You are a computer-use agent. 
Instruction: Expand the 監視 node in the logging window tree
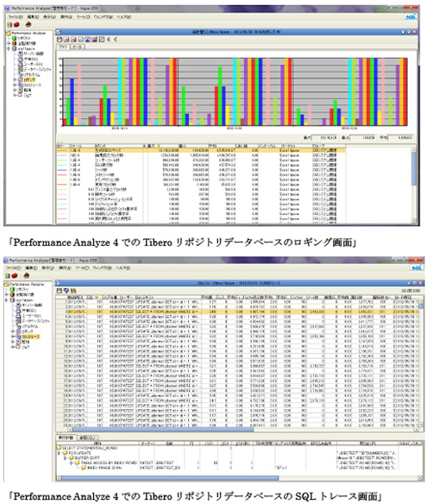point(15,90)
